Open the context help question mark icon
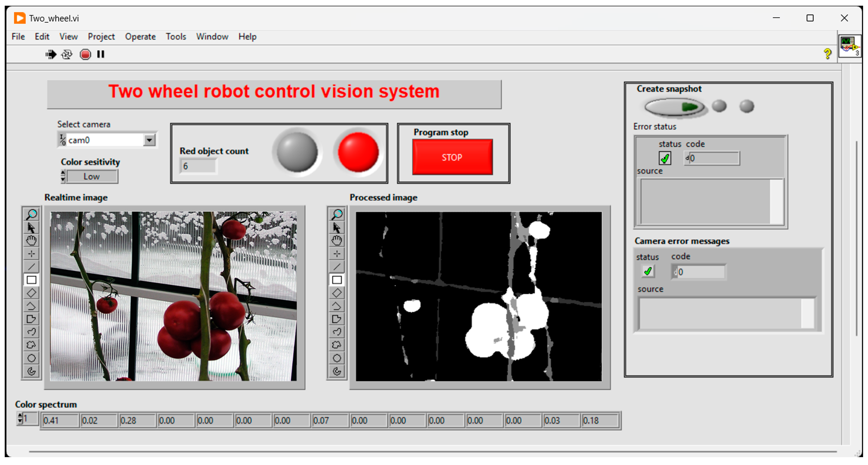868x465 pixels. (x=827, y=53)
